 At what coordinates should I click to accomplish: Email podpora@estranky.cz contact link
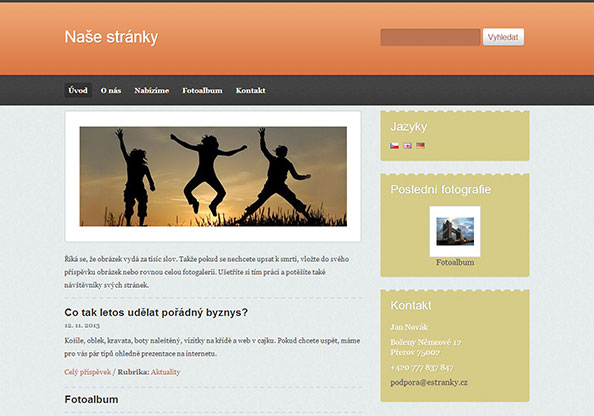(x=429, y=382)
